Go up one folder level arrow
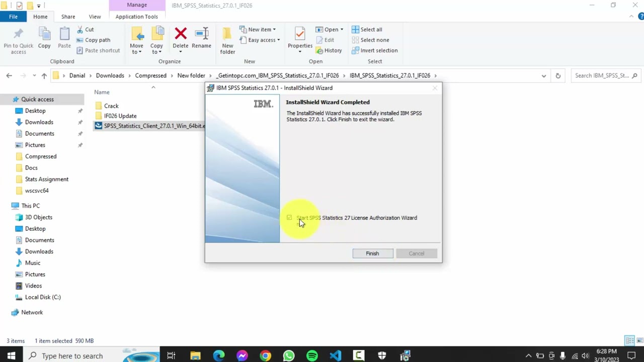This screenshot has width=644, height=362. pyautogui.click(x=44, y=75)
